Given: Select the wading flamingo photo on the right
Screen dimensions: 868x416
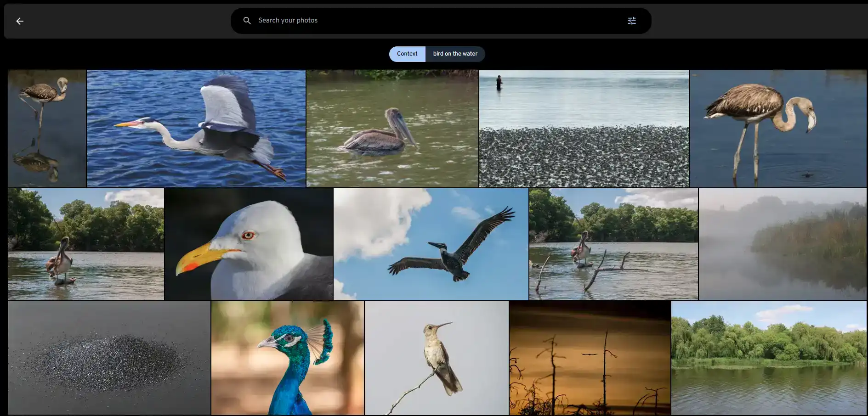Looking at the screenshot, I should (778, 129).
